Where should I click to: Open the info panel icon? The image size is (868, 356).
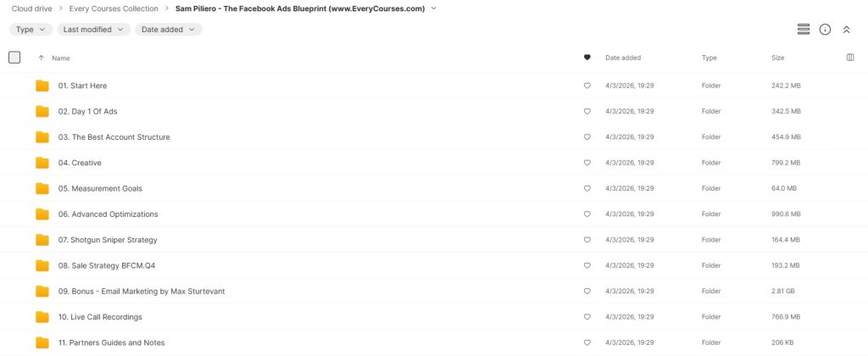(x=825, y=30)
